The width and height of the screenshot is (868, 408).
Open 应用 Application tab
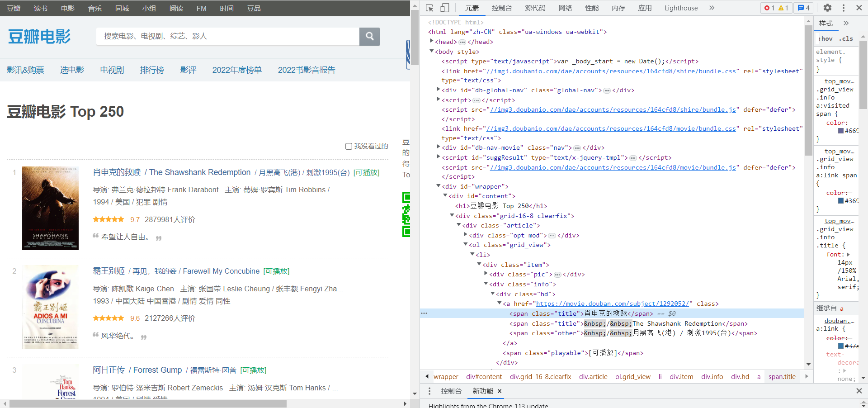click(x=645, y=8)
